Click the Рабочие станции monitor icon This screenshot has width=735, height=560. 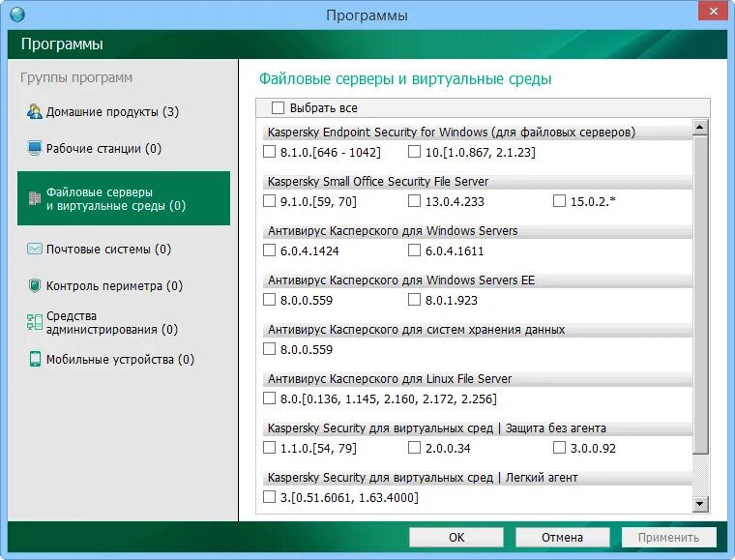(34, 148)
